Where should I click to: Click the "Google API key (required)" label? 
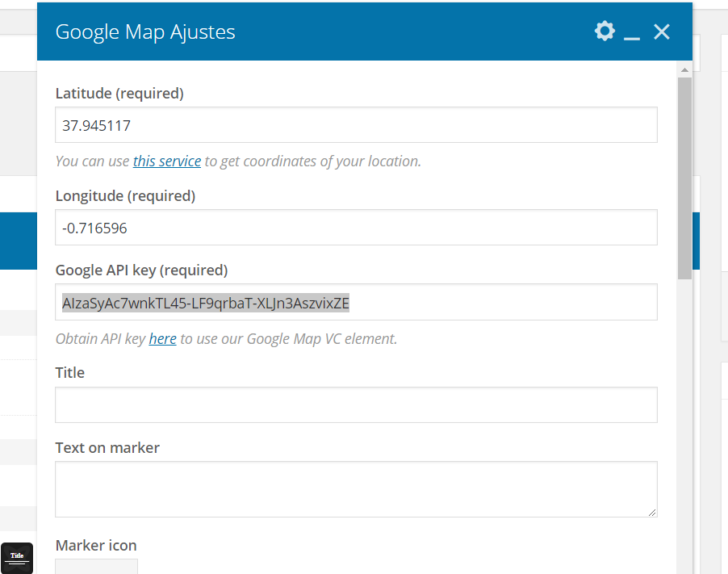pos(141,270)
